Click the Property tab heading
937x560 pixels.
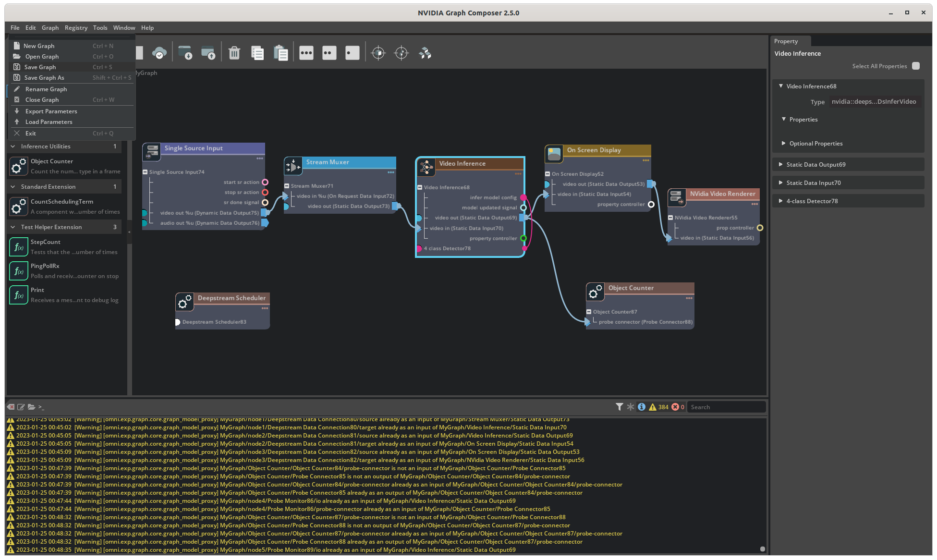point(786,41)
